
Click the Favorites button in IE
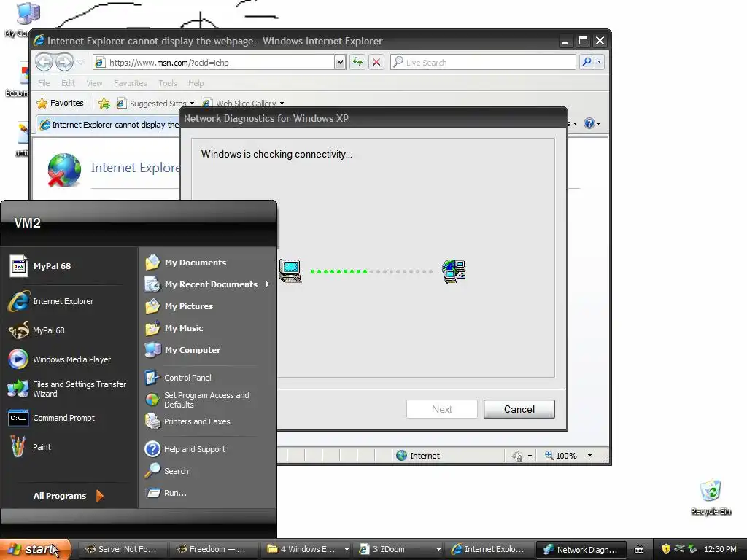[x=61, y=103]
